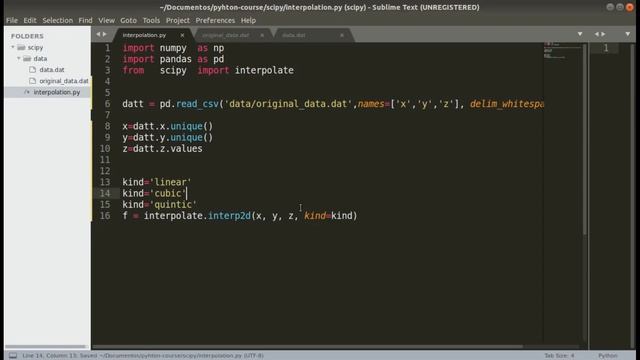Image resolution: width=640 pixels, height=360 pixels.
Task: Open the tab list dropdown of first pane
Action: [580, 34]
